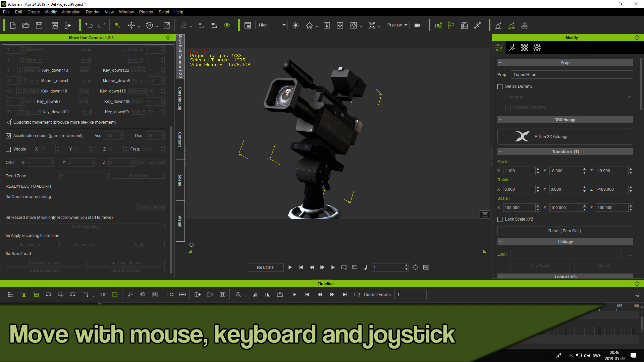
Task: Open project with the folder icon
Action: (x=26, y=25)
